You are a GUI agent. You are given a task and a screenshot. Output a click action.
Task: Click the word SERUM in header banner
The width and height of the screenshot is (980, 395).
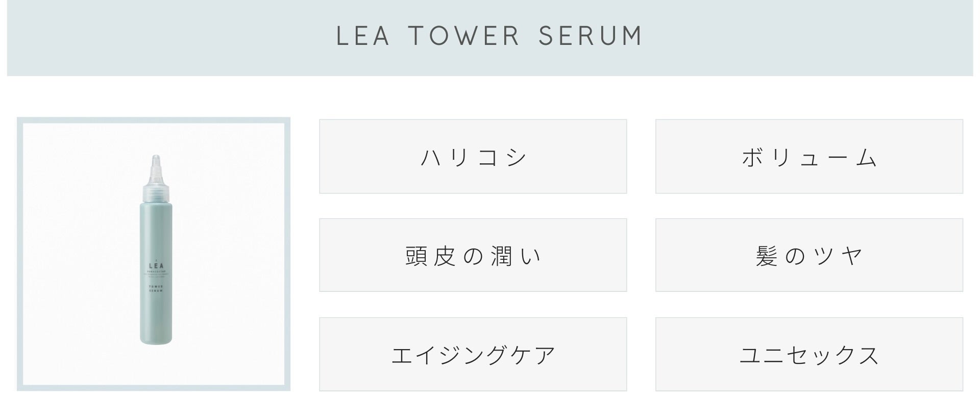[591, 36]
